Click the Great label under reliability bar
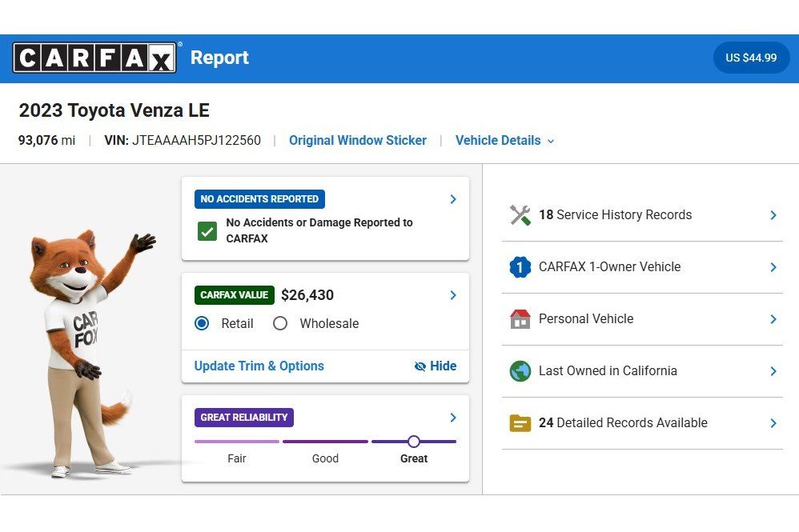The image size is (799, 532). (x=414, y=458)
